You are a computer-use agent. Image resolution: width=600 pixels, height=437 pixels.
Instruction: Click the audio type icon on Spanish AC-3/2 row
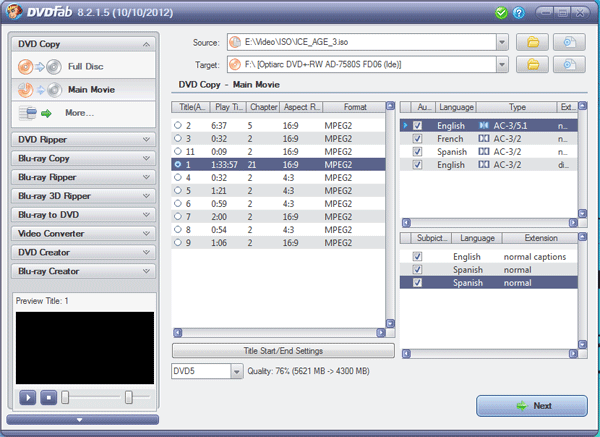[x=484, y=152]
